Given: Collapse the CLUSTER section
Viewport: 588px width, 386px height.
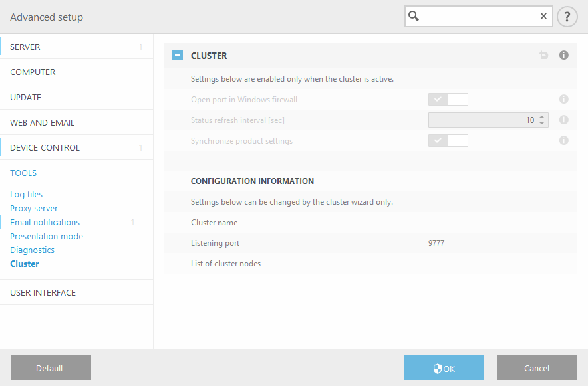Looking at the screenshot, I should pyautogui.click(x=177, y=55).
